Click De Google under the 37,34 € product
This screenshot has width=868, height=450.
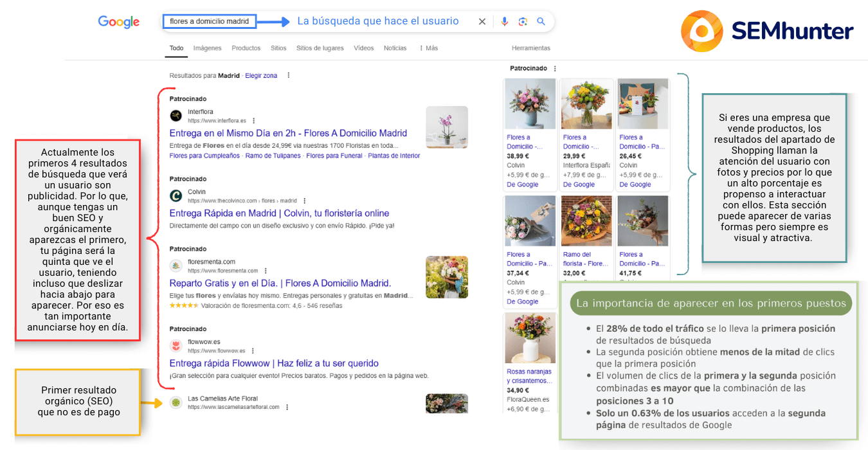coord(523,301)
